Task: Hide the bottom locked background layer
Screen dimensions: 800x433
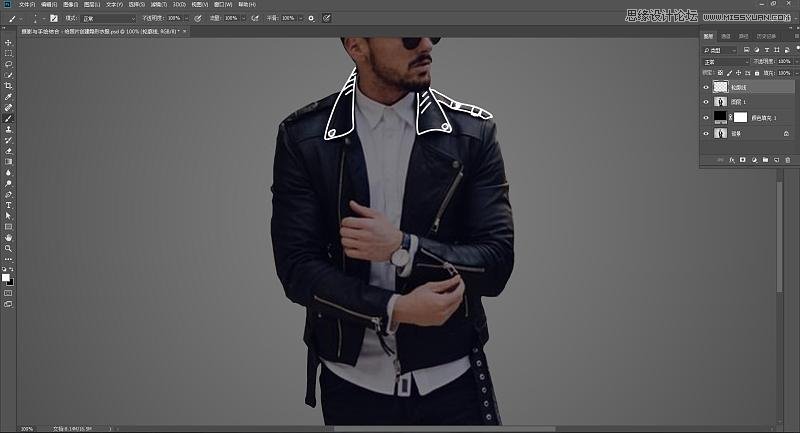Action: [x=706, y=134]
